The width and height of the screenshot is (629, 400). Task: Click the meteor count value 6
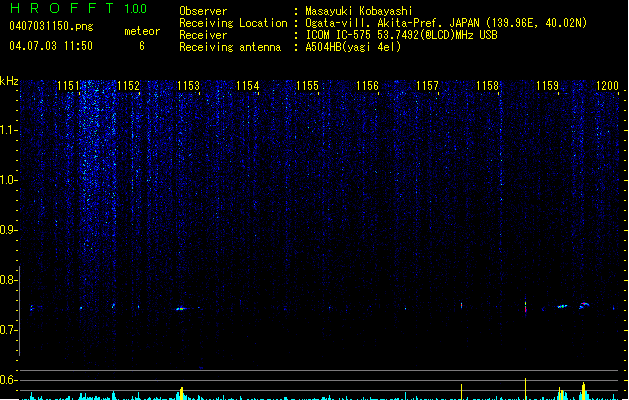pos(142,46)
